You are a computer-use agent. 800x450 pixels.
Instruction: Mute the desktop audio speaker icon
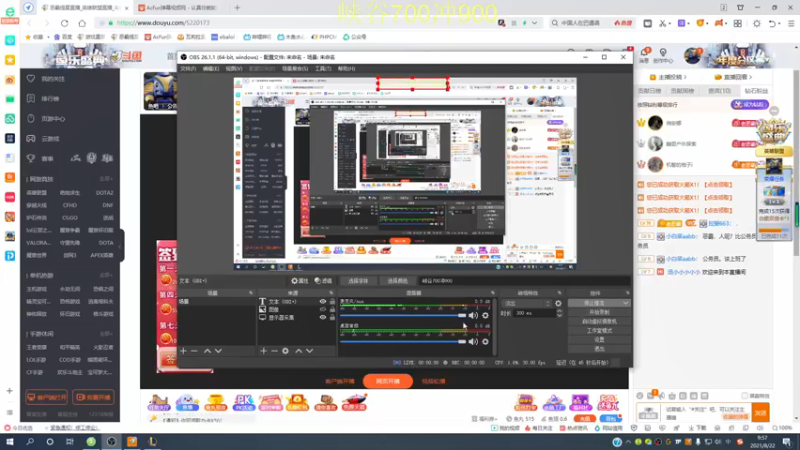pyautogui.click(x=473, y=341)
